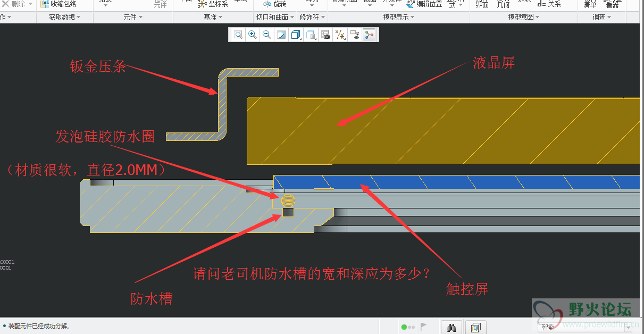Expand the 模型显示 ribbon group
Image resolution: width=644 pixels, height=334 pixels.
point(399,17)
